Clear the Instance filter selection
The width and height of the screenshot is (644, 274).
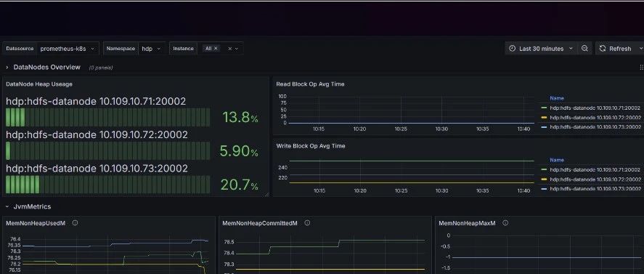tap(229, 49)
